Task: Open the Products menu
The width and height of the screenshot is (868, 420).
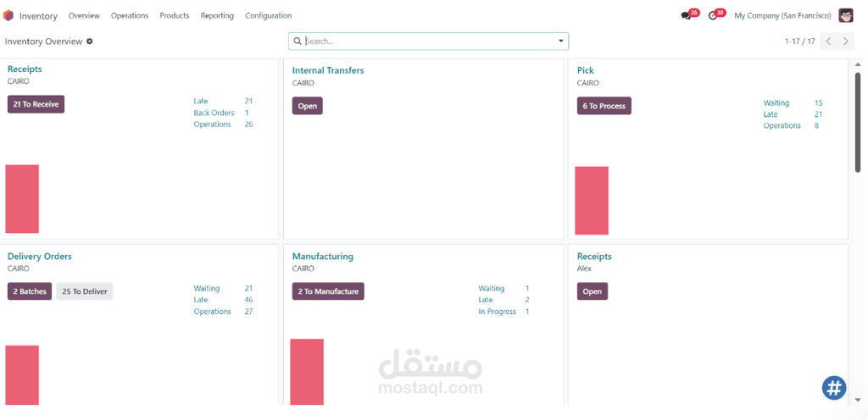Action: [175, 15]
